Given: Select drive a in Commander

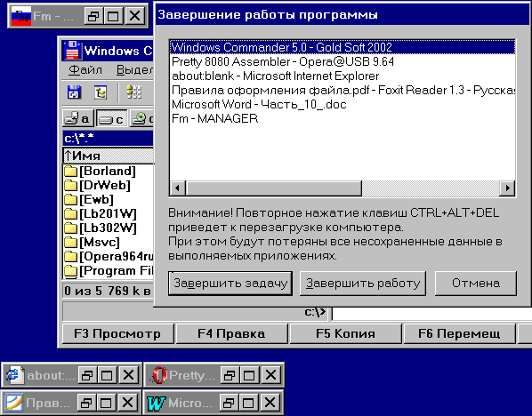Looking at the screenshot, I should [77, 118].
